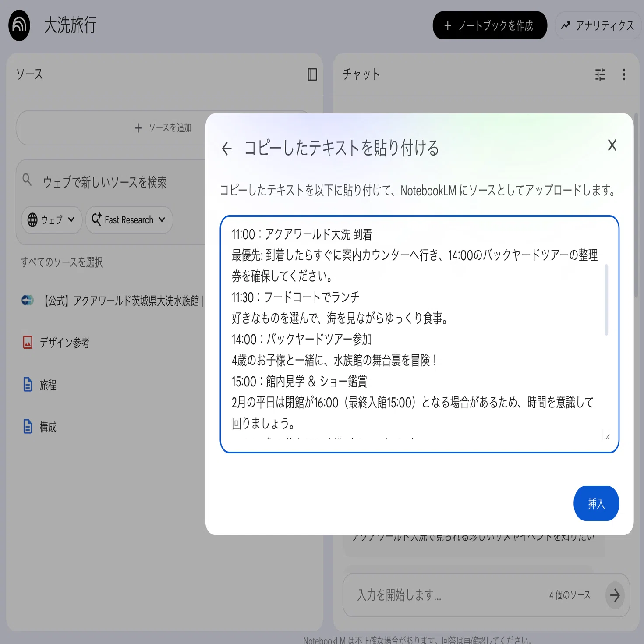644x644 pixels.
Task: Open chat settings sliders icon
Action: coord(600,74)
